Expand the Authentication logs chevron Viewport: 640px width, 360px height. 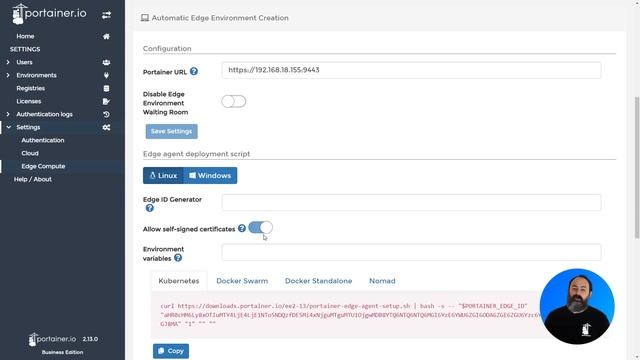pos(8,114)
